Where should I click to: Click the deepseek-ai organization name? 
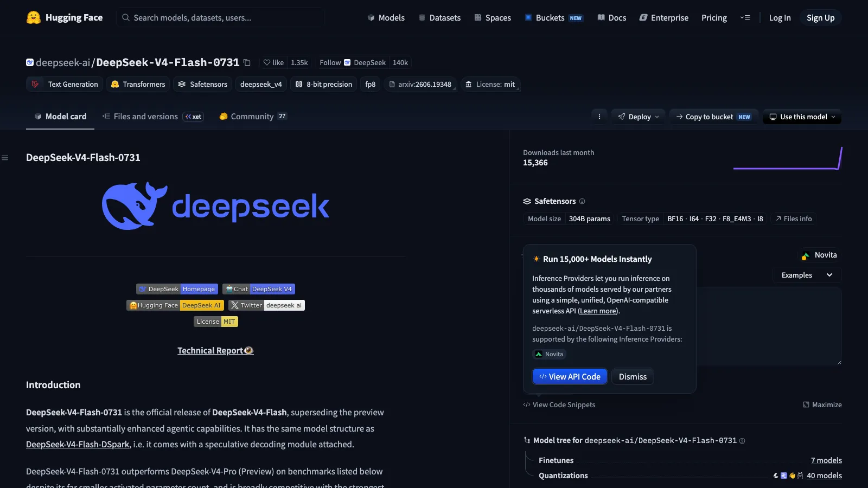[x=63, y=62]
